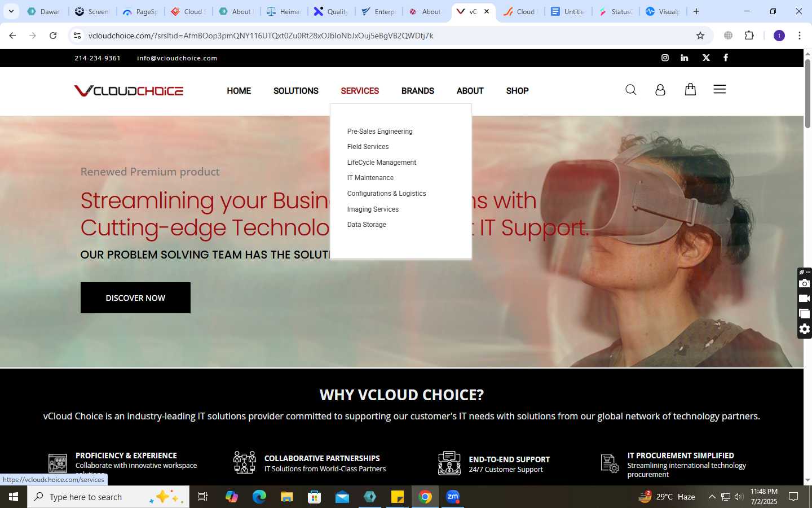Screen dimensions: 812x508
Task: Open Microsoft Edge from taskbar
Action: point(259,497)
